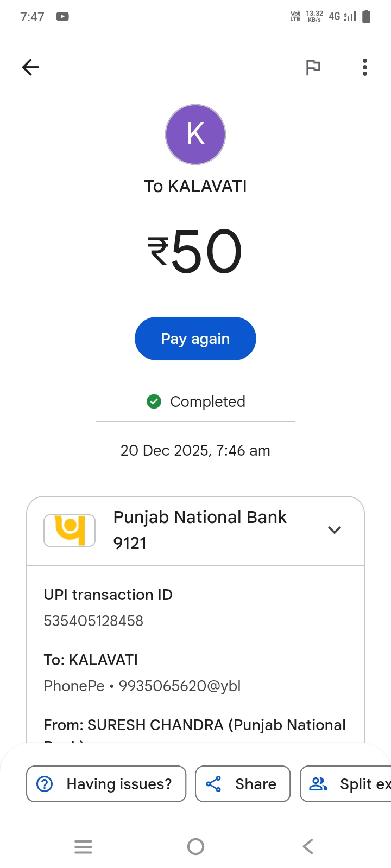This screenshot has width=391, height=868.
Task: Tap the people icon on Split
Action: click(318, 784)
